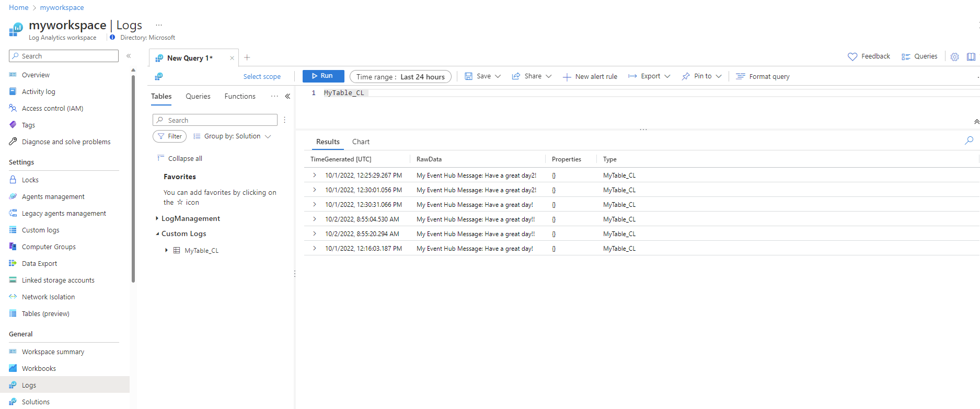This screenshot has width=980, height=409.
Task: Open Activity log in sidebar
Action: 38,91
